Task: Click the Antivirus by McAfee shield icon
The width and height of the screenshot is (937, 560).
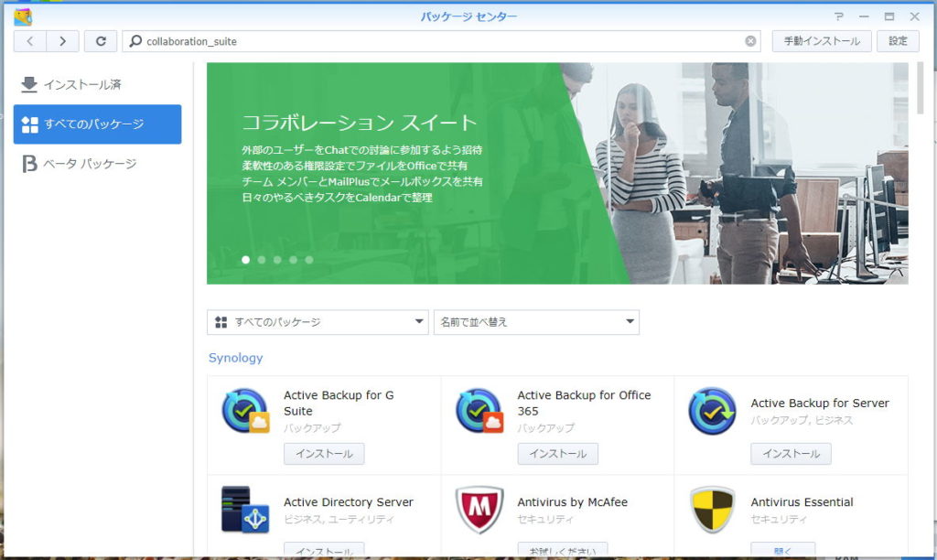Action: pyautogui.click(x=479, y=510)
